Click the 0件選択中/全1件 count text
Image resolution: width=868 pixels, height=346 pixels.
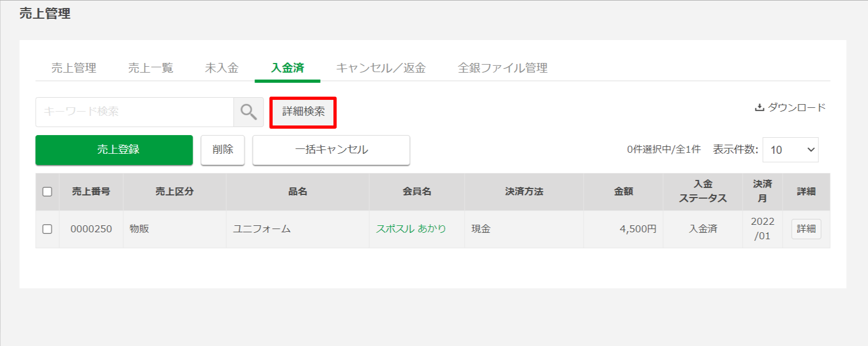coord(664,150)
